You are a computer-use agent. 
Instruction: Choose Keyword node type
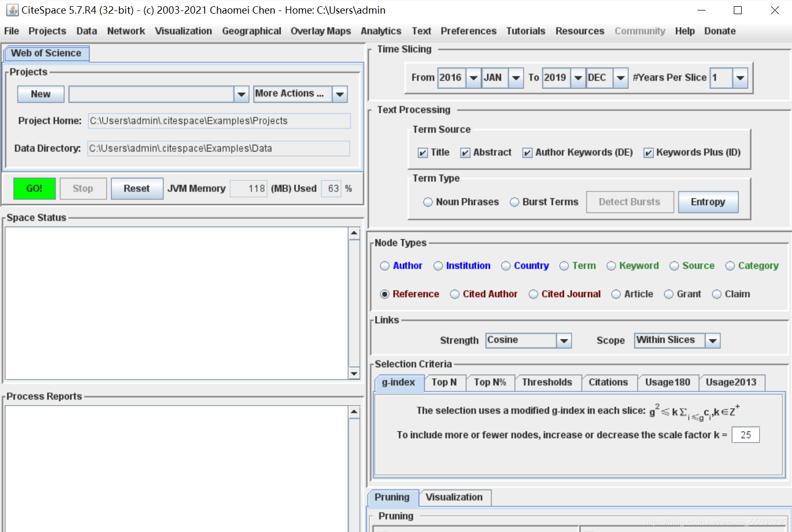[x=611, y=266]
